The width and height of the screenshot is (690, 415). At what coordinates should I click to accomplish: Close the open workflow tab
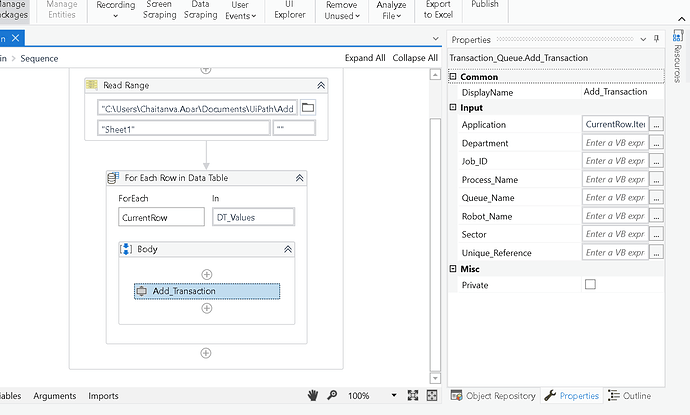pyautogui.click(x=15, y=38)
